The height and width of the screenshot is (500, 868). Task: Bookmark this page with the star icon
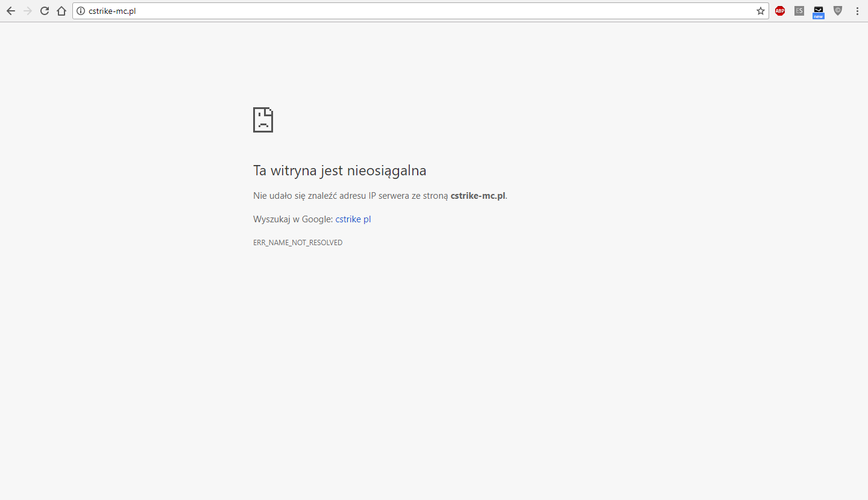click(761, 11)
